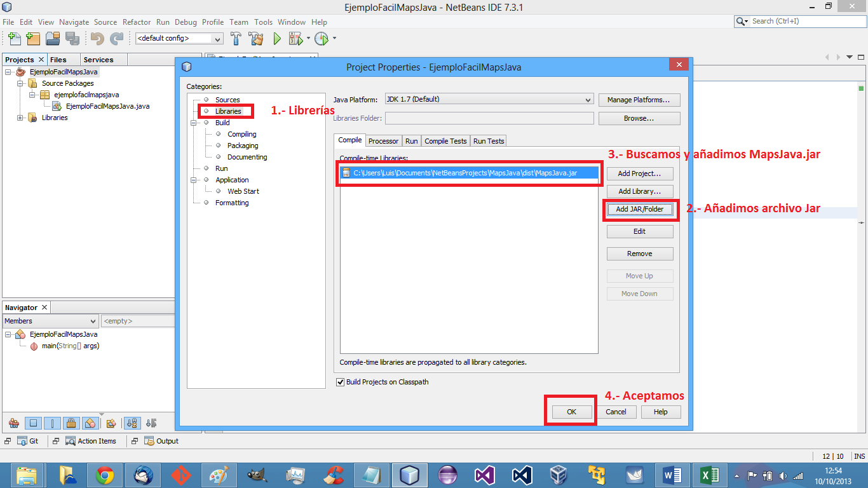Open Thunderbird from the taskbar
The width and height of the screenshot is (868, 488).
[x=143, y=475]
